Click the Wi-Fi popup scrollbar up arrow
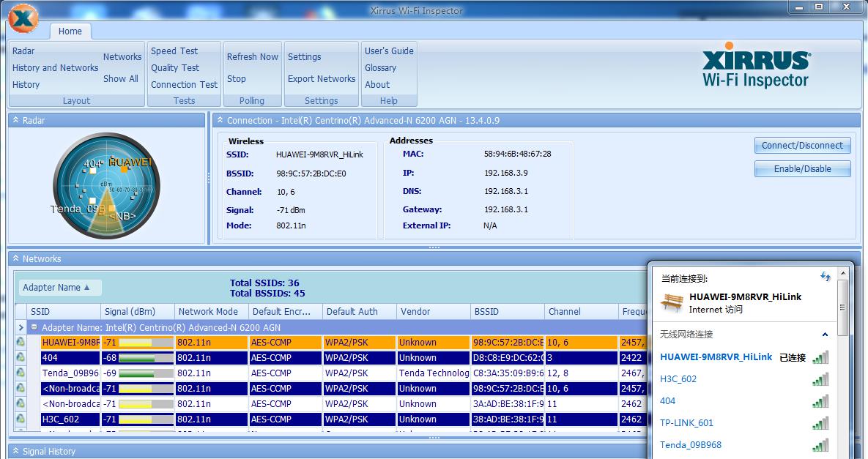The width and height of the screenshot is (868, 459). point(843,273)
